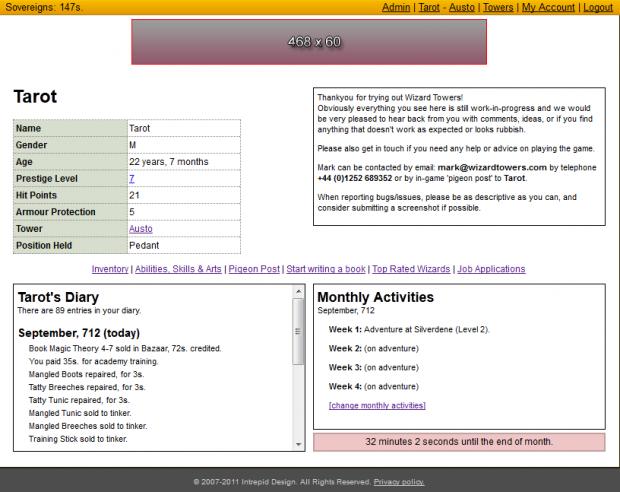Click change monthly activities link
Image resolution: width=620 pixels, height=492 pixels.
377,405
